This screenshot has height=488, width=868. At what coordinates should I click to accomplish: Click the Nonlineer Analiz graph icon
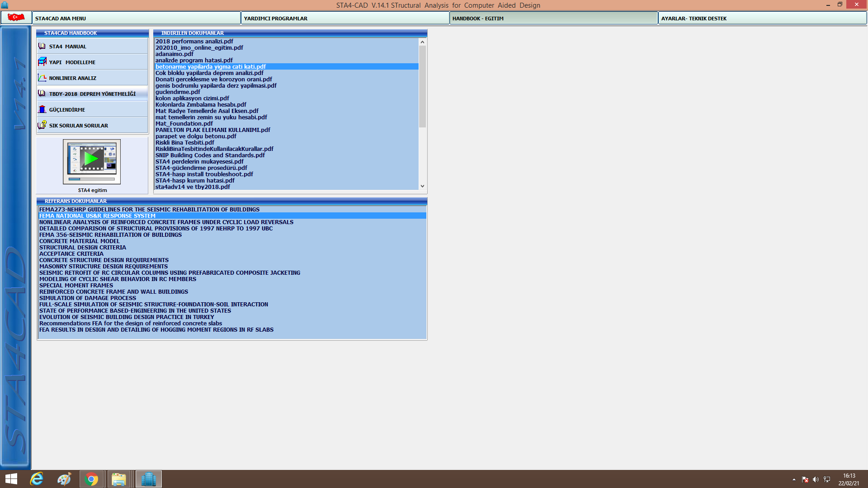point(42,78)
